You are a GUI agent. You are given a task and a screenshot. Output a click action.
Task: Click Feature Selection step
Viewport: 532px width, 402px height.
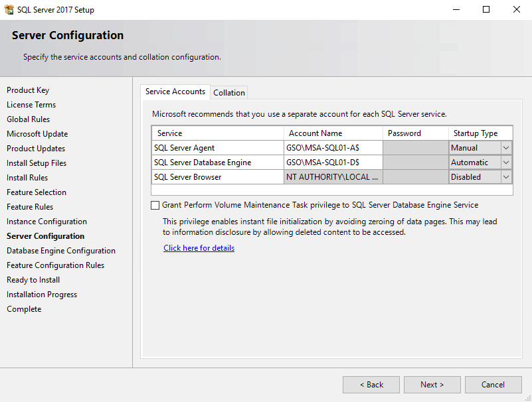[x=37, y=192]
